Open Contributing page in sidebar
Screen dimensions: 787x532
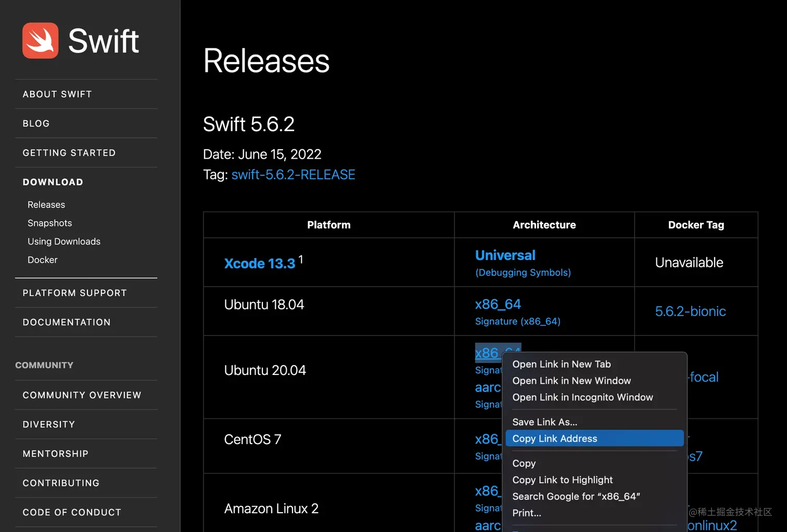(x=61, y=483)
